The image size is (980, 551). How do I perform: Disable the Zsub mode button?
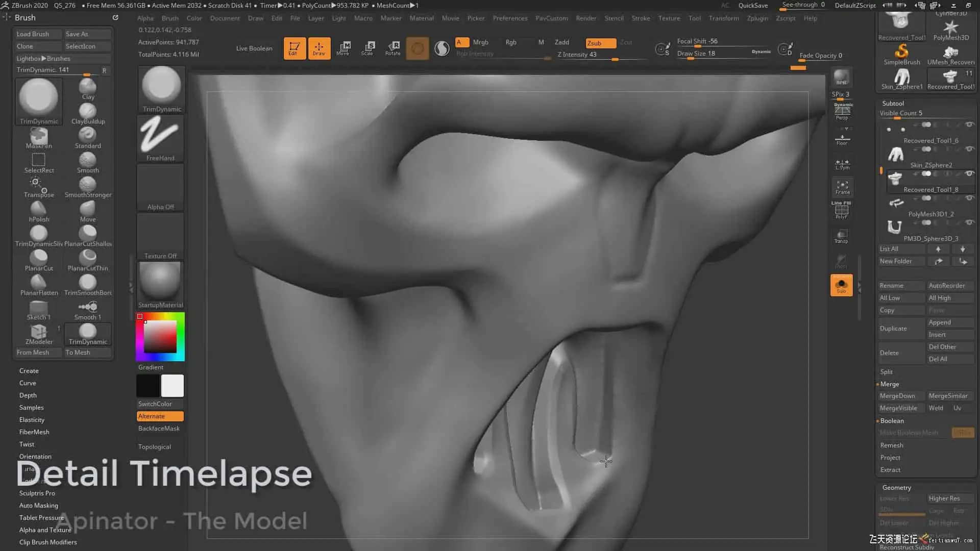600,43
